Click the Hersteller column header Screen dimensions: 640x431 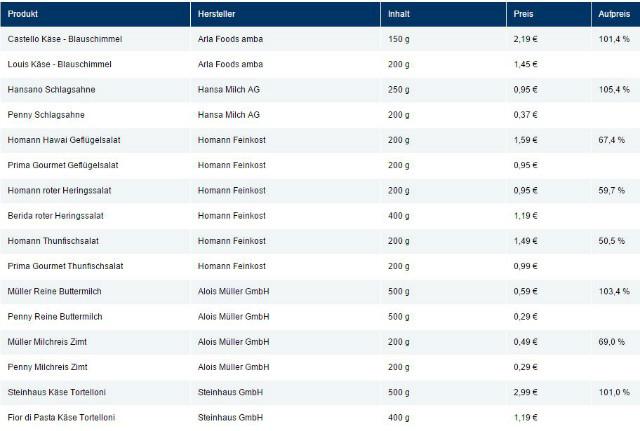point(220,15)
